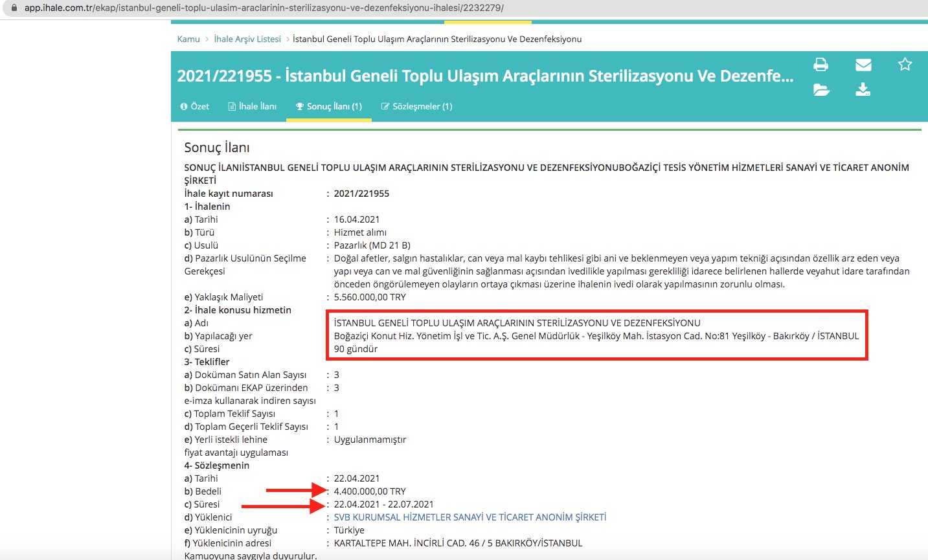Select tender date 16.04.2021
Viewport: 928px width, 560px height.
click(357, 219)
